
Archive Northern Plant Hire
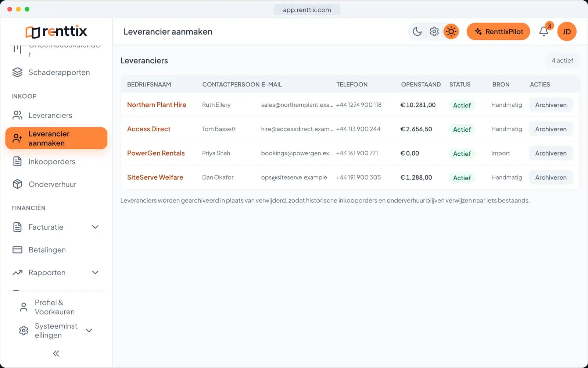coord(551,105)
